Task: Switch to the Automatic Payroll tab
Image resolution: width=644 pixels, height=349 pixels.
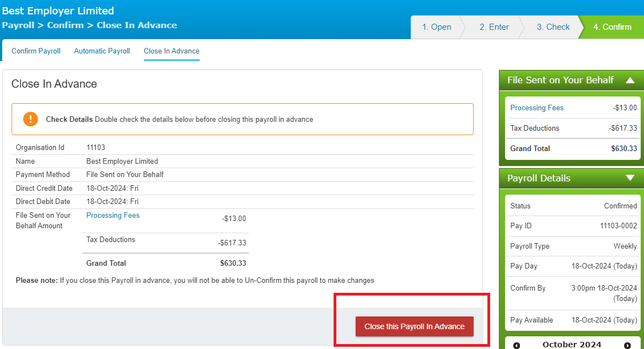Action: point(102,51)
